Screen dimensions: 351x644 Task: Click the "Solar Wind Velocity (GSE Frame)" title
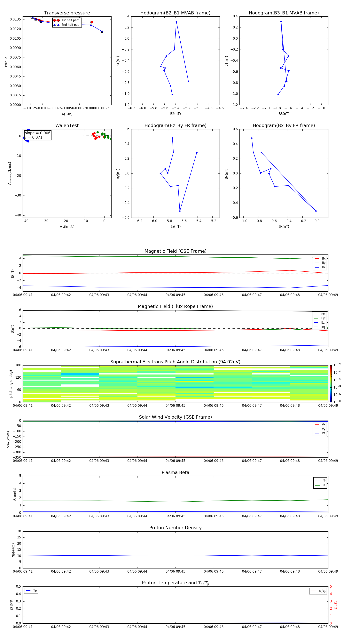[175, 417]
